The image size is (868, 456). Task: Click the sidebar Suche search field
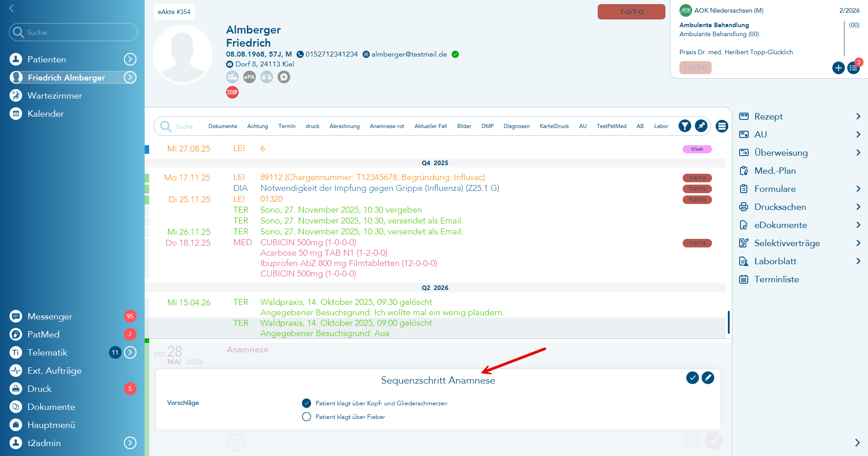point(73,32)
